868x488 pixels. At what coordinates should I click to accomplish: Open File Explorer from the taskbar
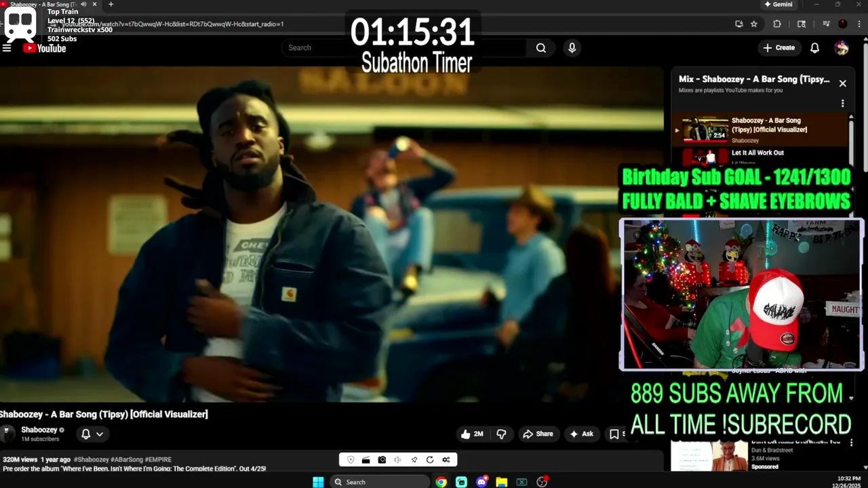(502, 482)
